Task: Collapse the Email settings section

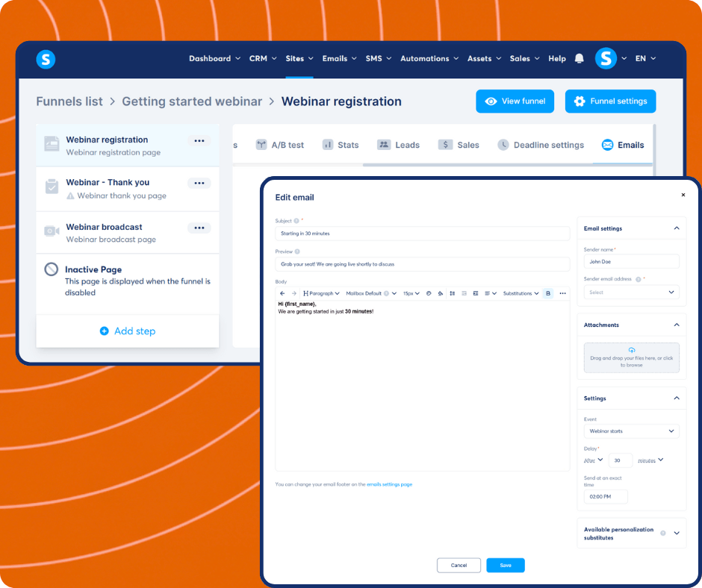Action: [x=677, y=228]
